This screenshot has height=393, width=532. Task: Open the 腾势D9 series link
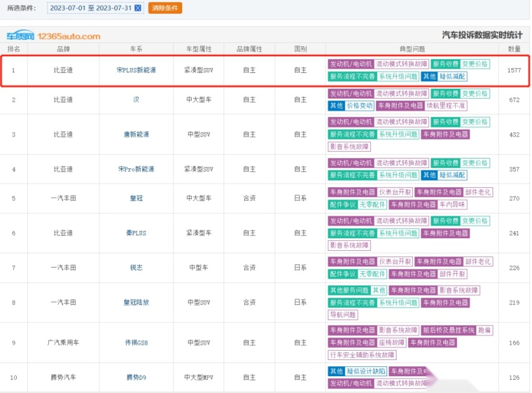136,377
